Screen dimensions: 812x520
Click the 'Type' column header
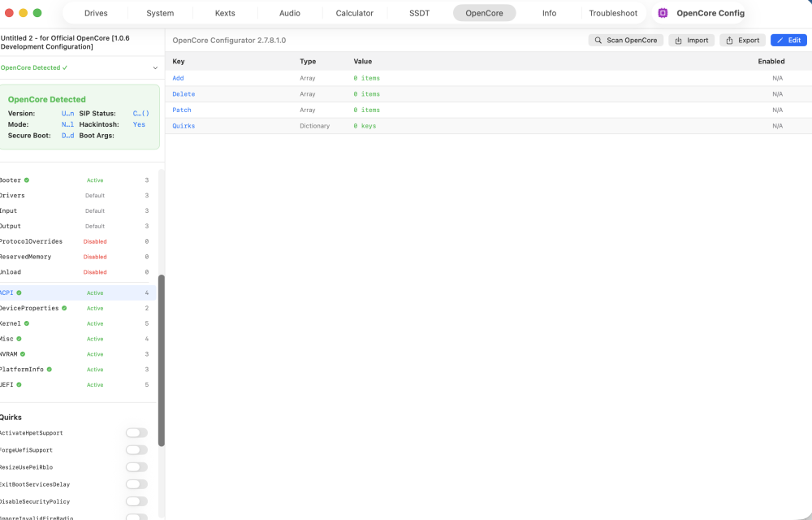pyautogui.click(x=308, y=62)
